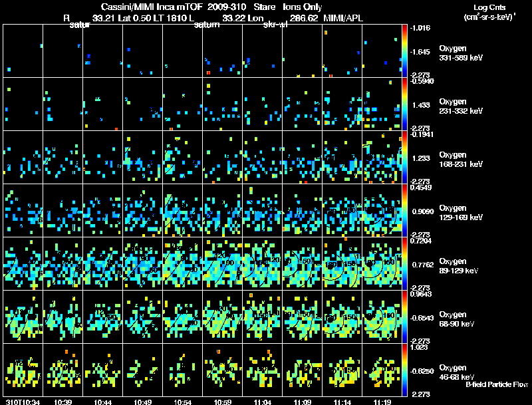This screenshot has width=532, height=405.
Task: Click the 11:04 time axis label
Action: tap(262, 402)
